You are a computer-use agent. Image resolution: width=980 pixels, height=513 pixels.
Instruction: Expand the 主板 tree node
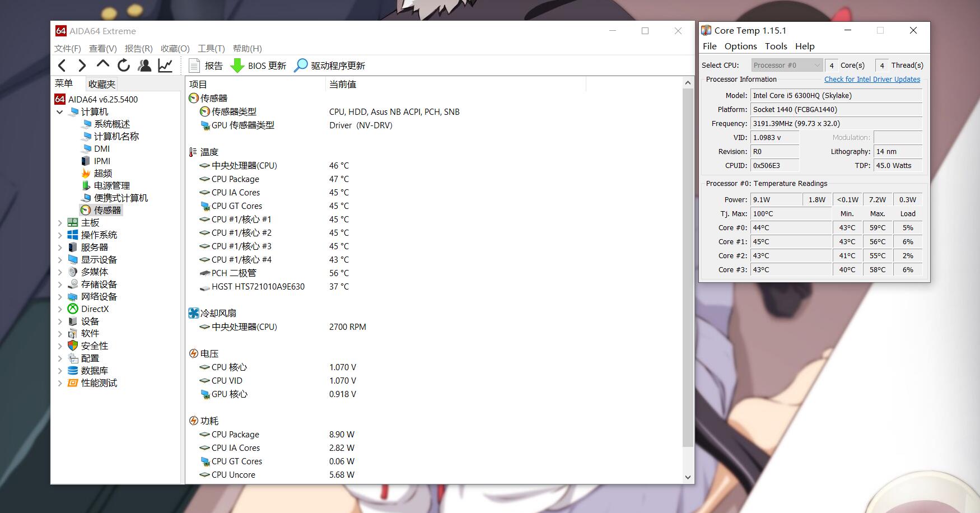[60, 223]
